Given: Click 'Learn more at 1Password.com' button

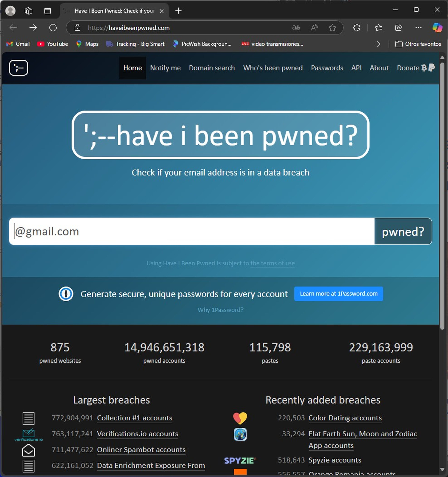Looking at the screenshot, I should click(x=339, y=293).
